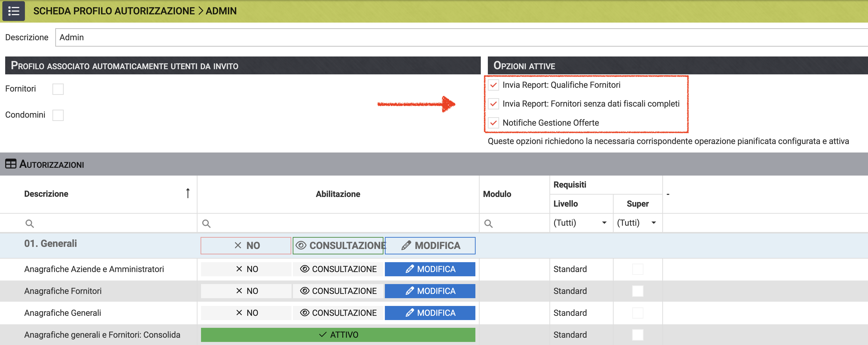Screen dimensions: 868x345
Task: Open the hamburger list menu icon
Action: (13, 11)
